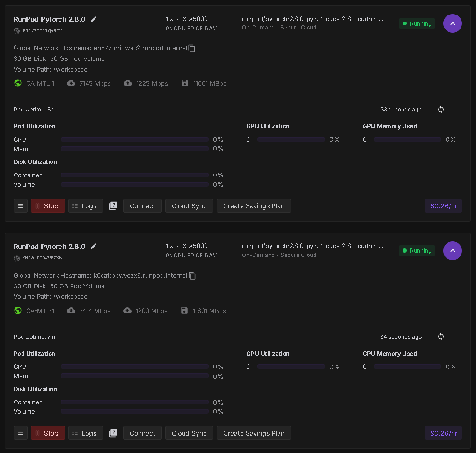Edit name of pod k0caftbbwvezx6
Screen dimensions: 476x453
pos(94,246)
